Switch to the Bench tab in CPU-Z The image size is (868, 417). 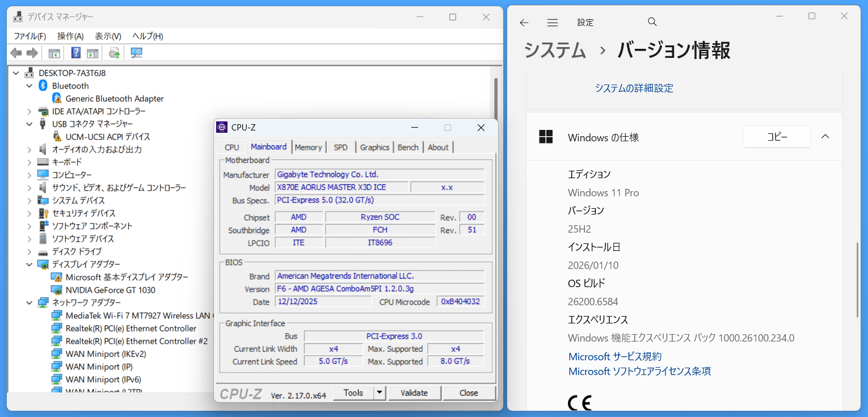407,147
